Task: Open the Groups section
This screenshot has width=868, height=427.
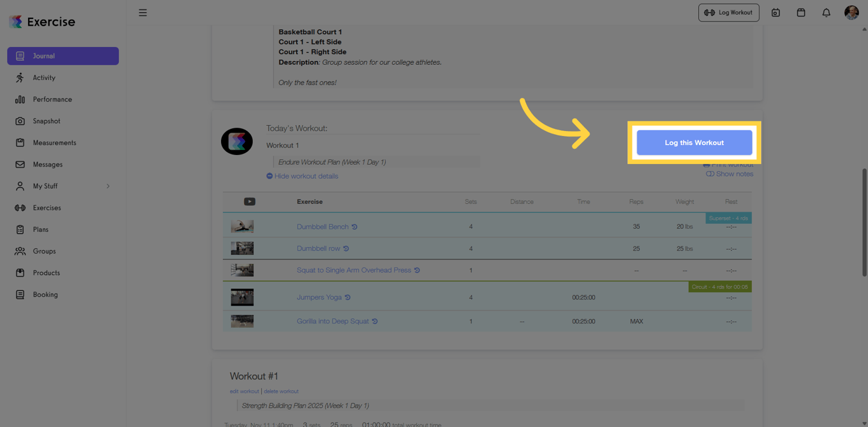Action: pos(41,251)
